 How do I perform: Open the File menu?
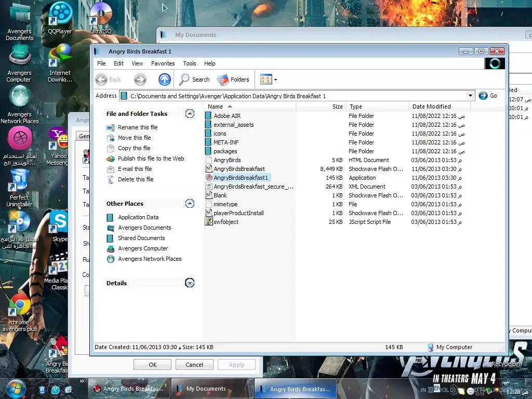(x=101, y=63)
